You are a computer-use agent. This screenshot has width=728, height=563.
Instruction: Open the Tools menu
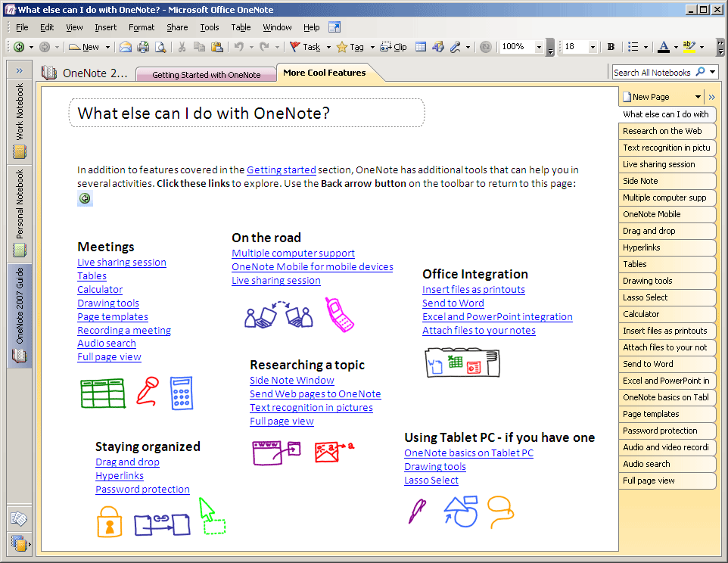(x=210, y=27)
